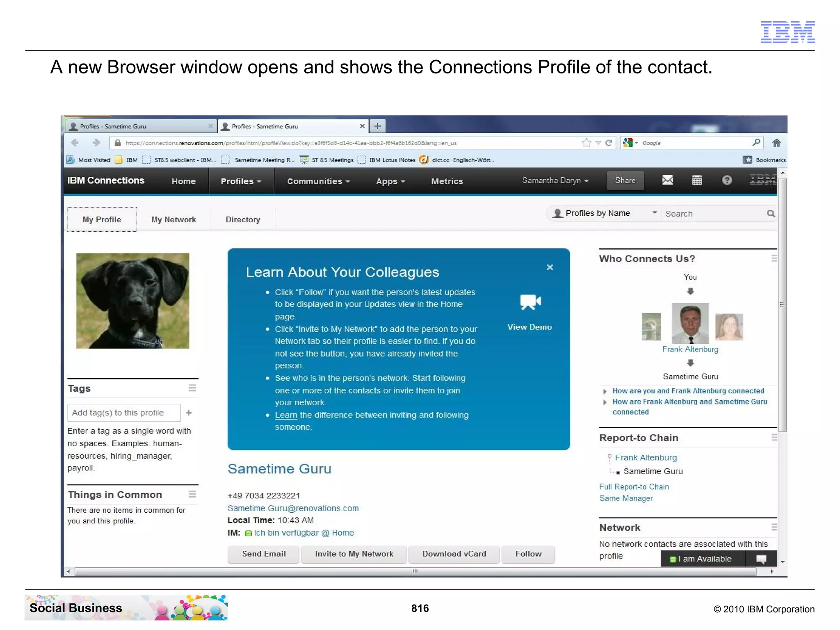Go to Home in Connections navigation

coord(183,181)
